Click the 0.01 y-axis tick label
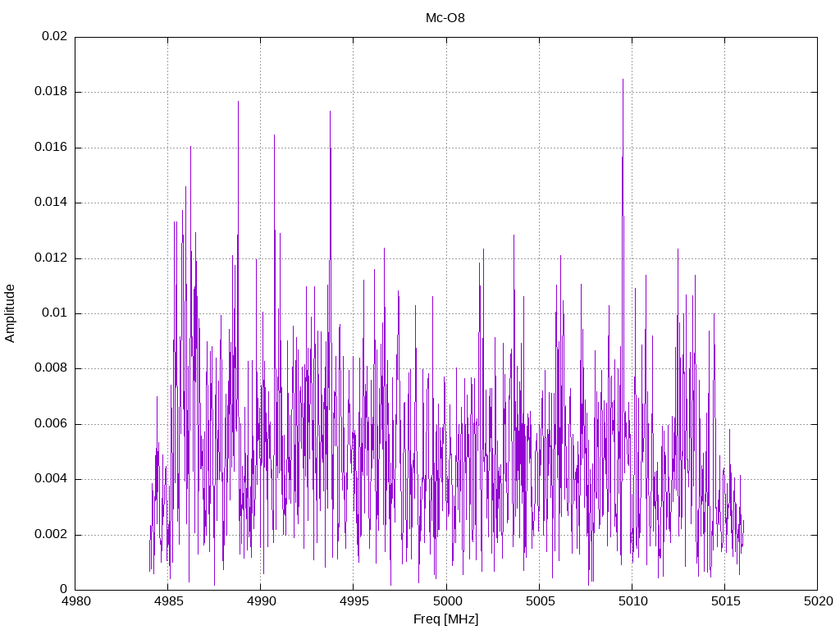 [55, 313]
